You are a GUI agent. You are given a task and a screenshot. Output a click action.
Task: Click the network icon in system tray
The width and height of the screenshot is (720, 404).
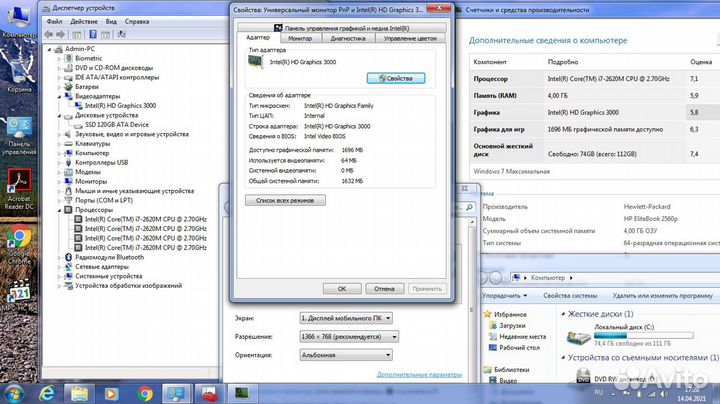click(x=651, y=394)
